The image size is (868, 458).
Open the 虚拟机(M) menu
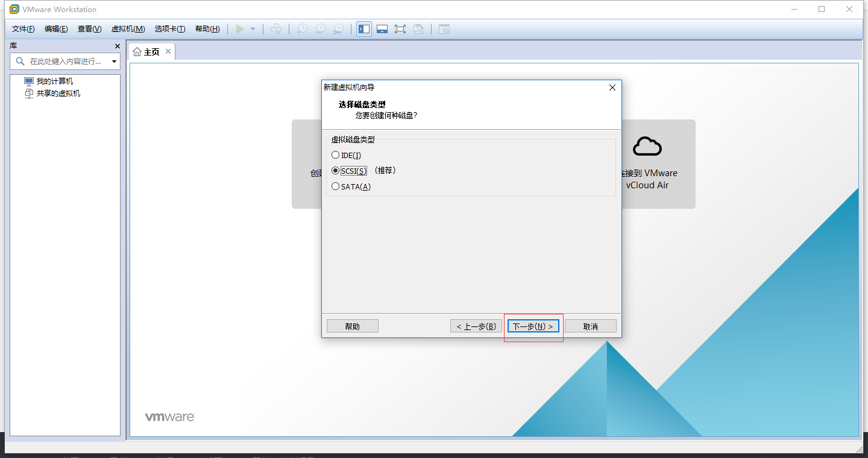128,29
